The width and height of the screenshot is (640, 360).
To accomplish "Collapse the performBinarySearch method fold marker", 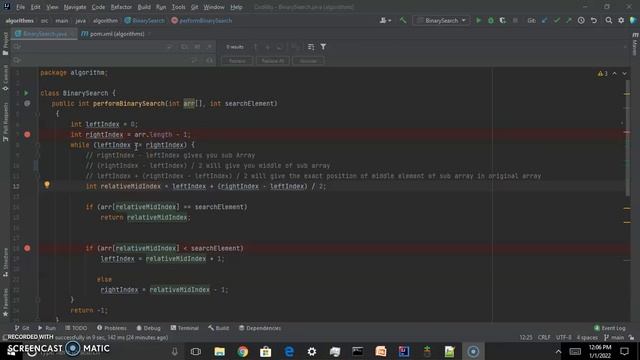I will click(37, 114).
